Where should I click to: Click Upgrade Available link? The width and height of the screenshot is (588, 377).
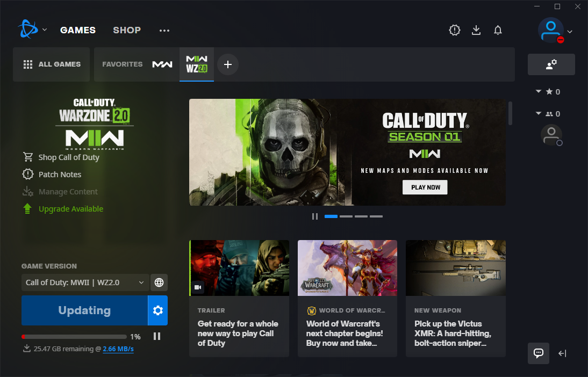(x=71, y=209)
